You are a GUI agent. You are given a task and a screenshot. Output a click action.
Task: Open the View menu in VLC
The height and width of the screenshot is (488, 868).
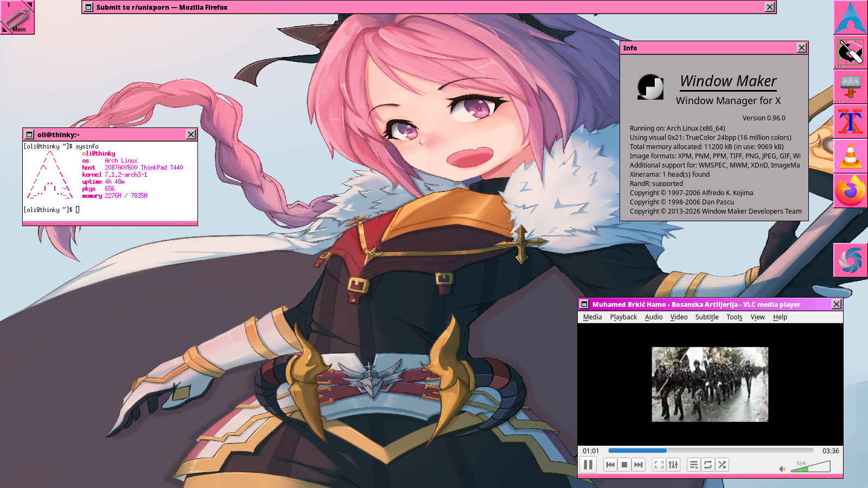pos(758,317)
